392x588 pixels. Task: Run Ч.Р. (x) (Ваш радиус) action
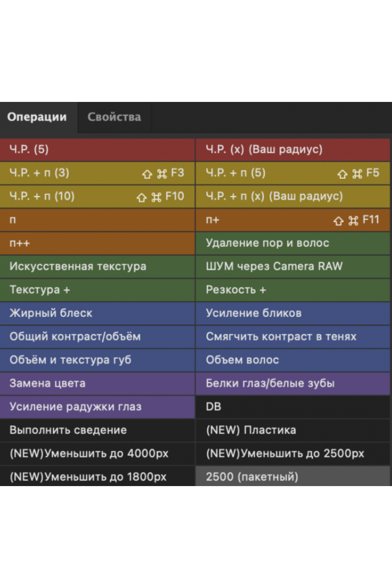pyautogui.click(x=293, y=149)
